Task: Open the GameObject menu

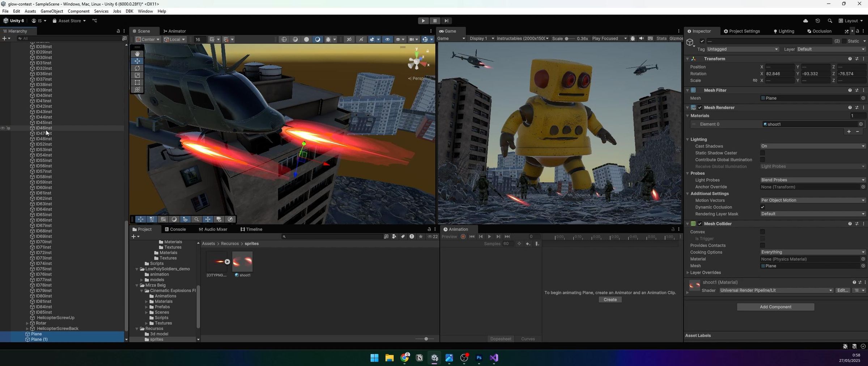Action: 52,11
